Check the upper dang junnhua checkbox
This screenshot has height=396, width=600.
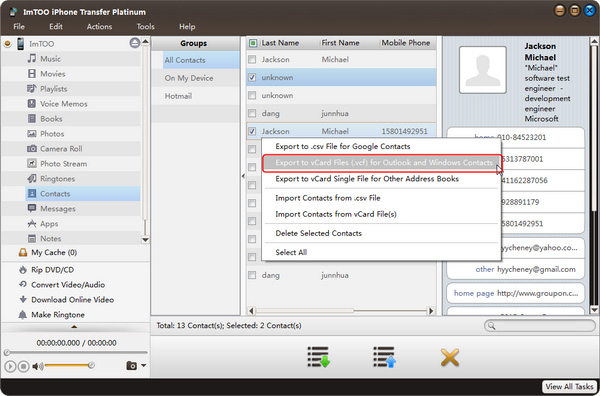252,113
